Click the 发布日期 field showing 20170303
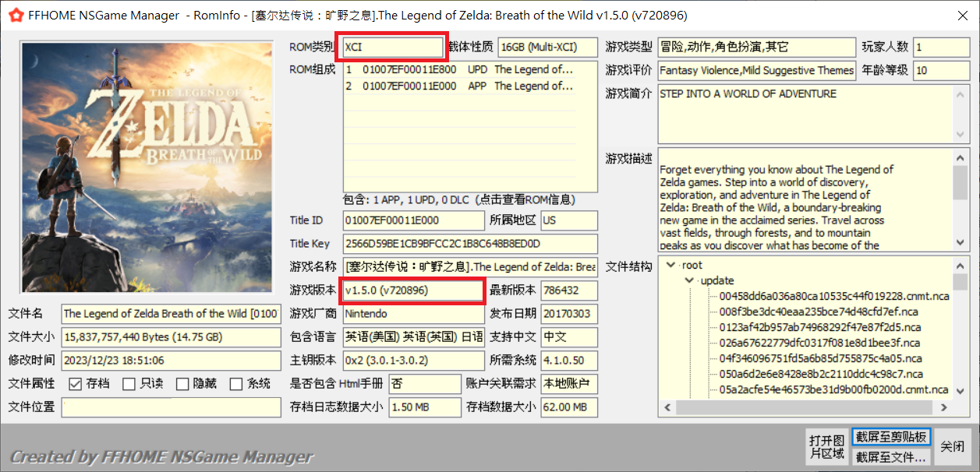Viewport: 980px width, 472px height. pyautogui.click(x=569, y=314)
